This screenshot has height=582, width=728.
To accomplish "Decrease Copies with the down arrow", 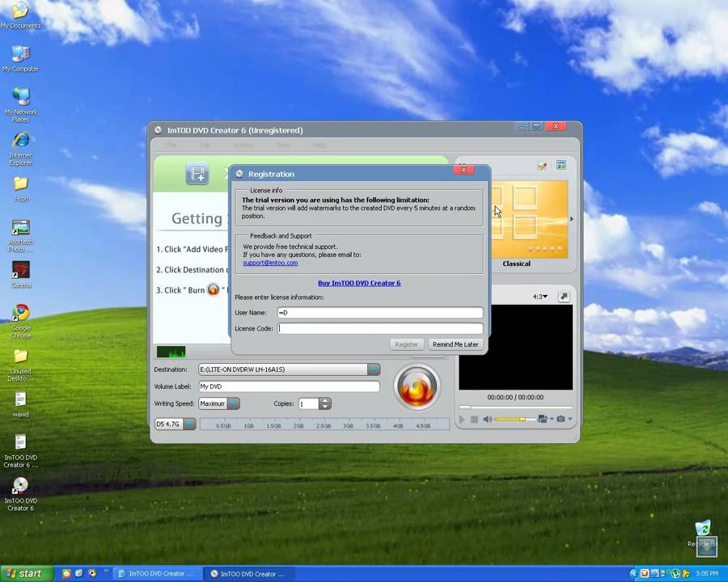I will 325,407.
